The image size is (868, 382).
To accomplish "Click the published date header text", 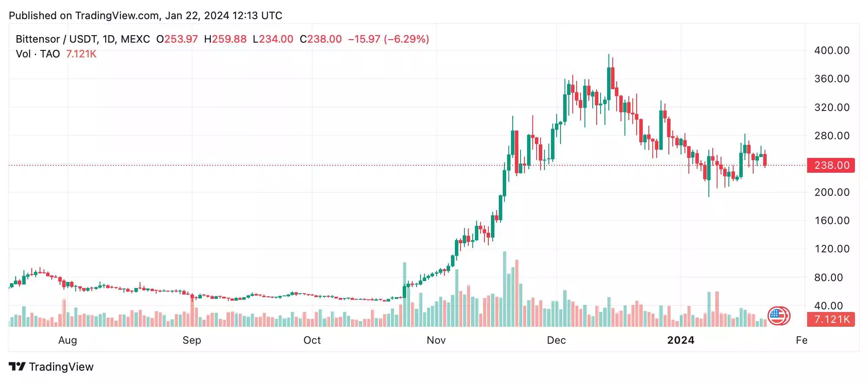I will [146, 16].
